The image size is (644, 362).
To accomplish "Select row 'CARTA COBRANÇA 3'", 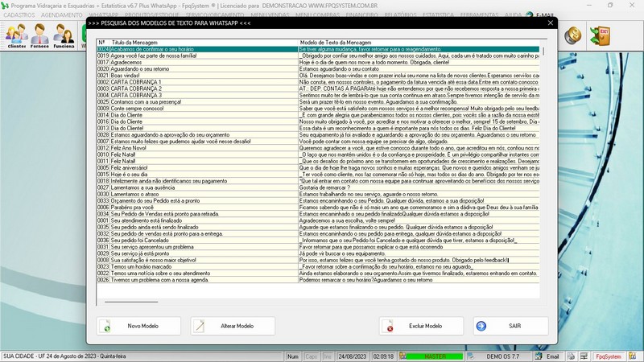I will point(318,95).
